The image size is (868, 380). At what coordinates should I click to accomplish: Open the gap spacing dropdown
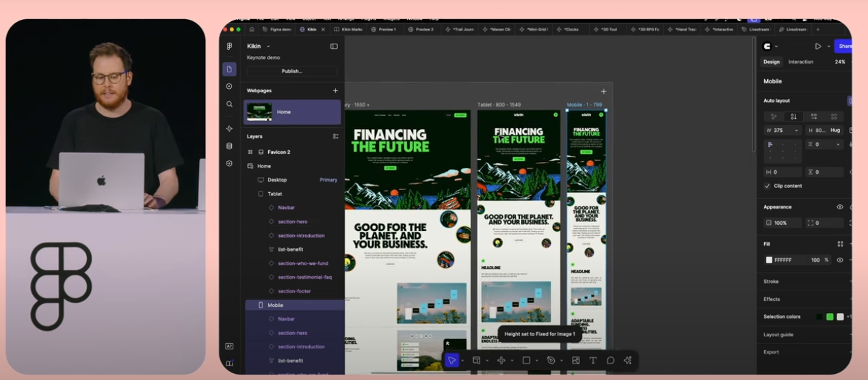click(x=838, y=144)
